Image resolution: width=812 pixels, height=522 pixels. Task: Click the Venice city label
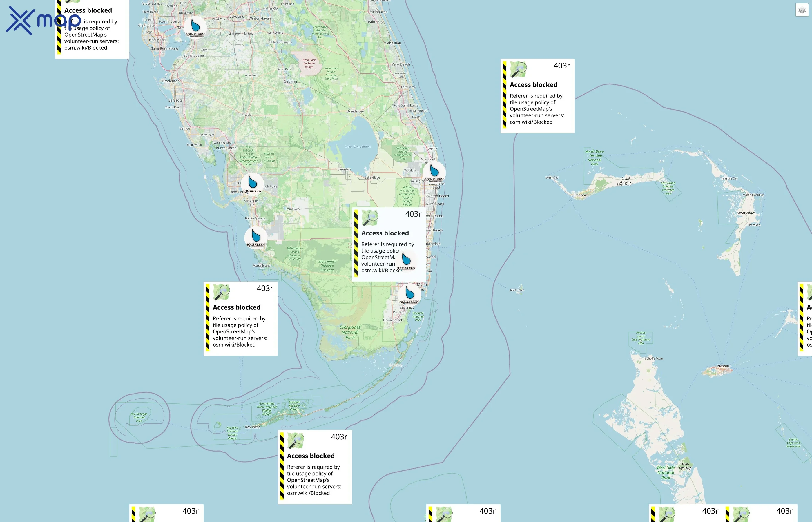point(184,128)
